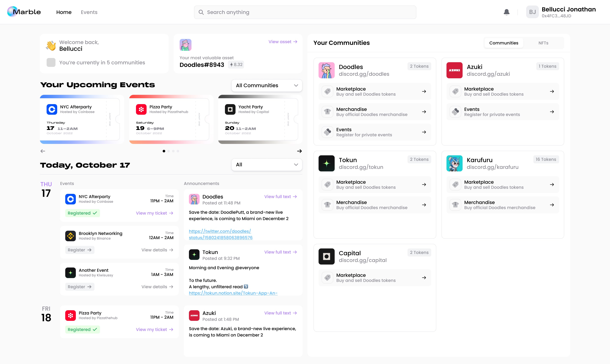
Task: Open the tokun.notion.site link
Action: pyautogui.click(x=233, y=293)
